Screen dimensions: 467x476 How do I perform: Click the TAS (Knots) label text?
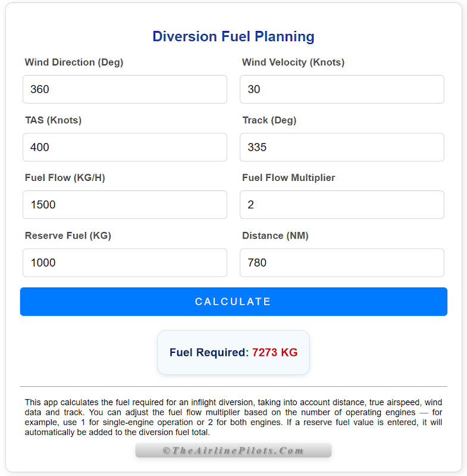coord(53,120)
